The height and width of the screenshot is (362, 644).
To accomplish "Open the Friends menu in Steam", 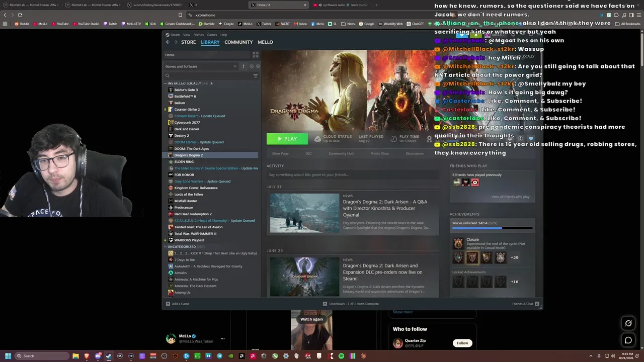I will (199, 35).
